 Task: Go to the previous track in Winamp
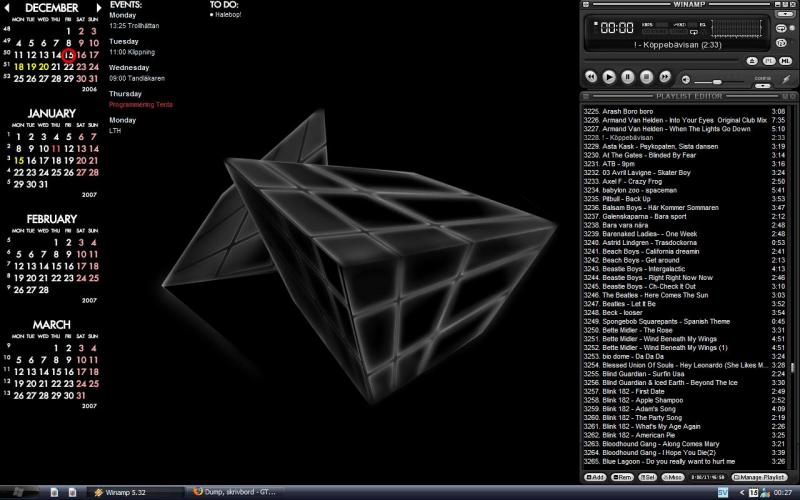pos(591,77)
